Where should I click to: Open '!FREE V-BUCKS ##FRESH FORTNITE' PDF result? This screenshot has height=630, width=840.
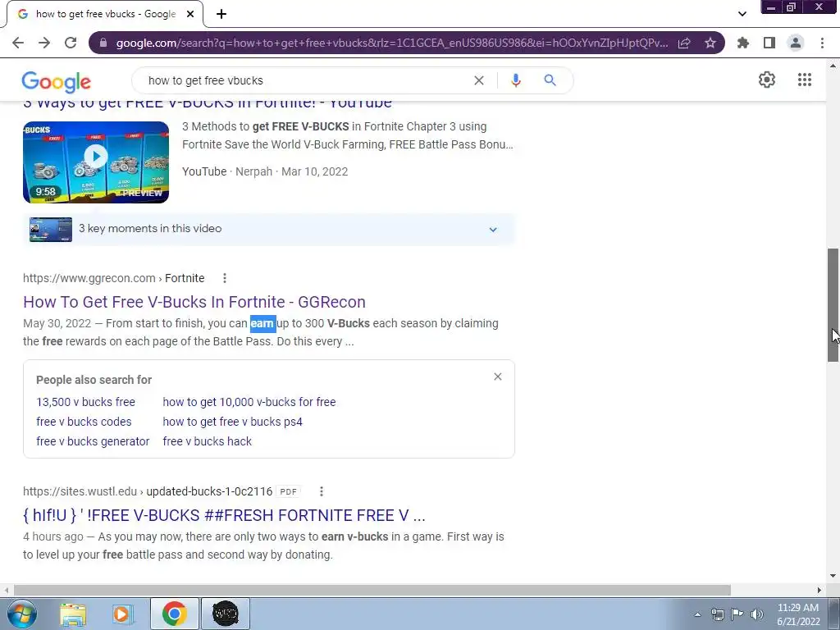point(224,515)
